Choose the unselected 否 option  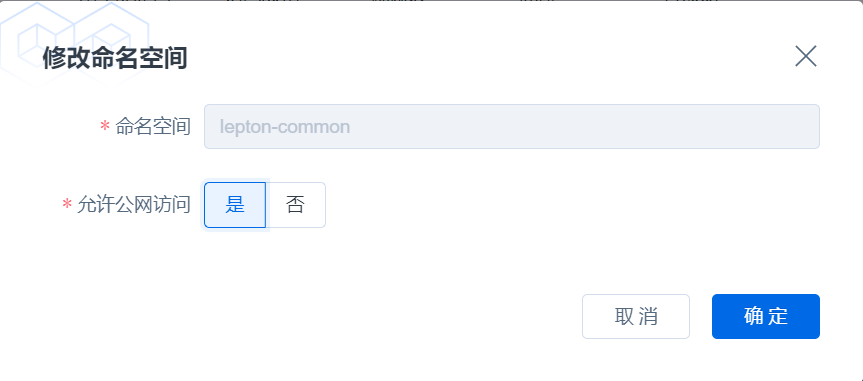click(x=296, y=205)
